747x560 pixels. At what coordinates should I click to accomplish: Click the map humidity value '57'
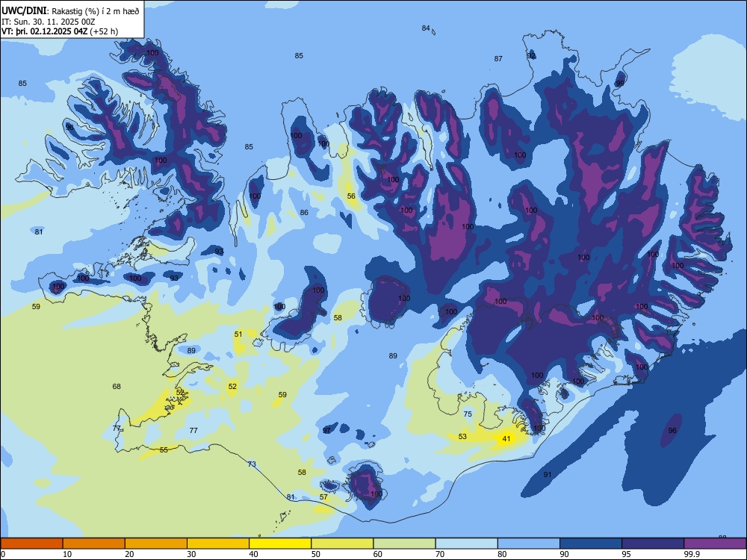[x=323, y=497]
